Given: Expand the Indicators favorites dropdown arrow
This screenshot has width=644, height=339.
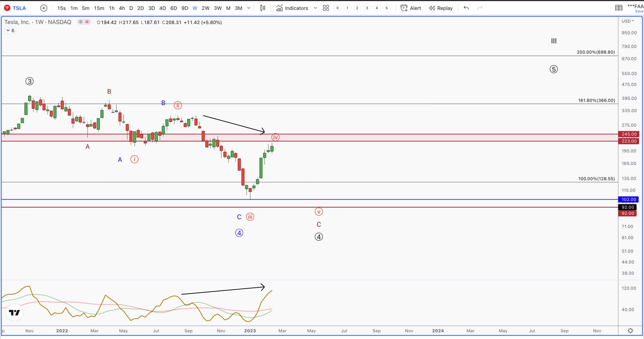Looking at the screenshot, I should 315,8.
